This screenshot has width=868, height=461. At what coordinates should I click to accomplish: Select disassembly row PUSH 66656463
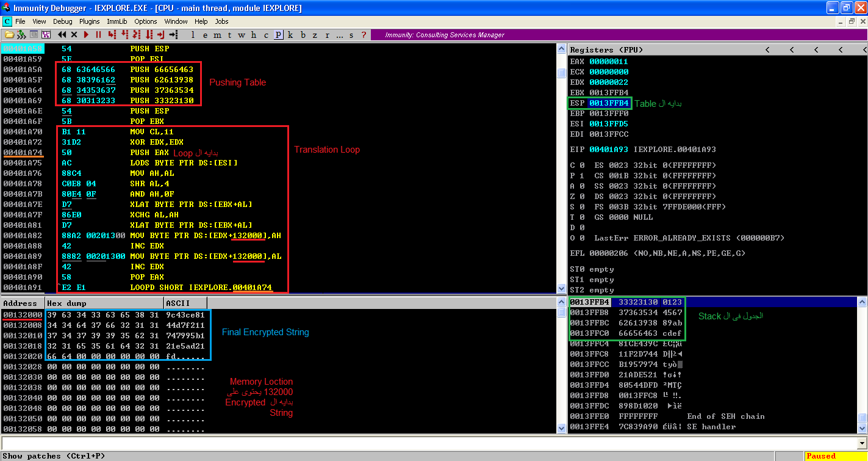[x=278, y=70]
